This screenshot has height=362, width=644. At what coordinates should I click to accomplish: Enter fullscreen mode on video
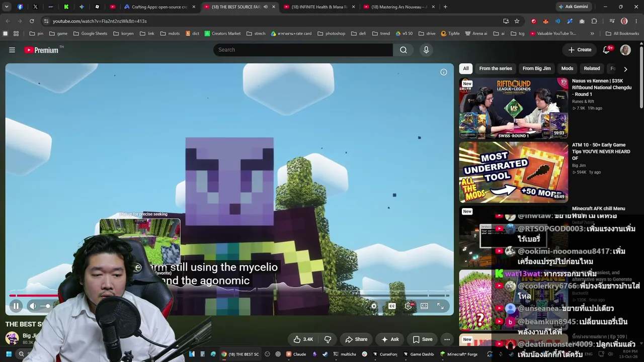tap(440, 306)
